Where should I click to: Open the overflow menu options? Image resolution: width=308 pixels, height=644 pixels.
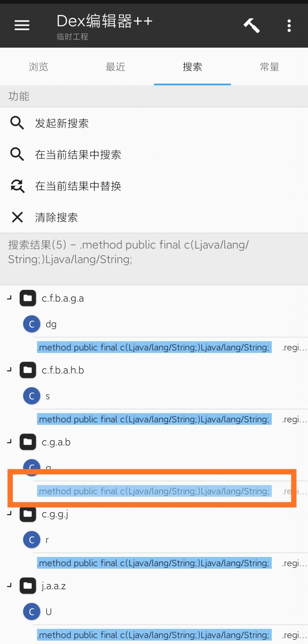(x=289, y=25)
